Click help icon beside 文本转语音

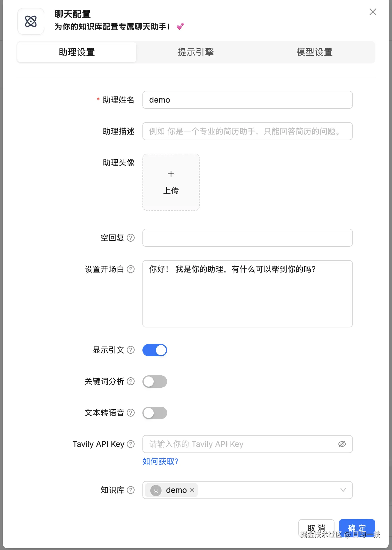click(x=131, y=413)
